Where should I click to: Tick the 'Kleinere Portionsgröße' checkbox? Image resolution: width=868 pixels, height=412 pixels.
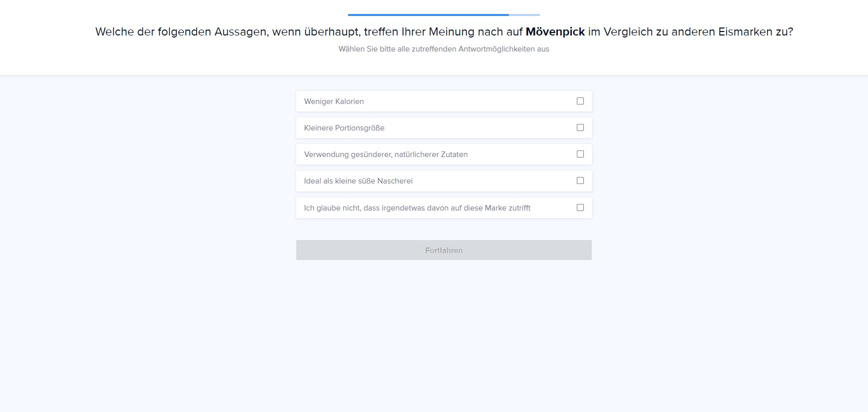(x=580, y=127)
